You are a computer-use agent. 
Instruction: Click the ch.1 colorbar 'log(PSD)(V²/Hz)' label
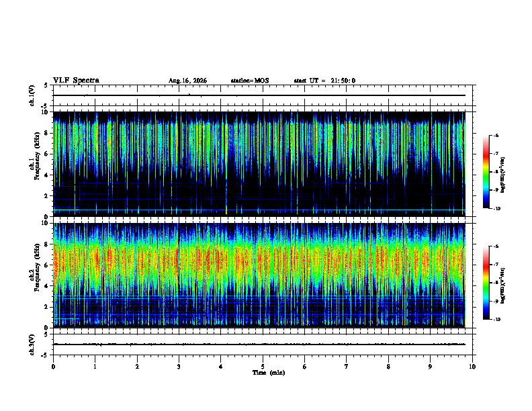click(x=503, y=175)
